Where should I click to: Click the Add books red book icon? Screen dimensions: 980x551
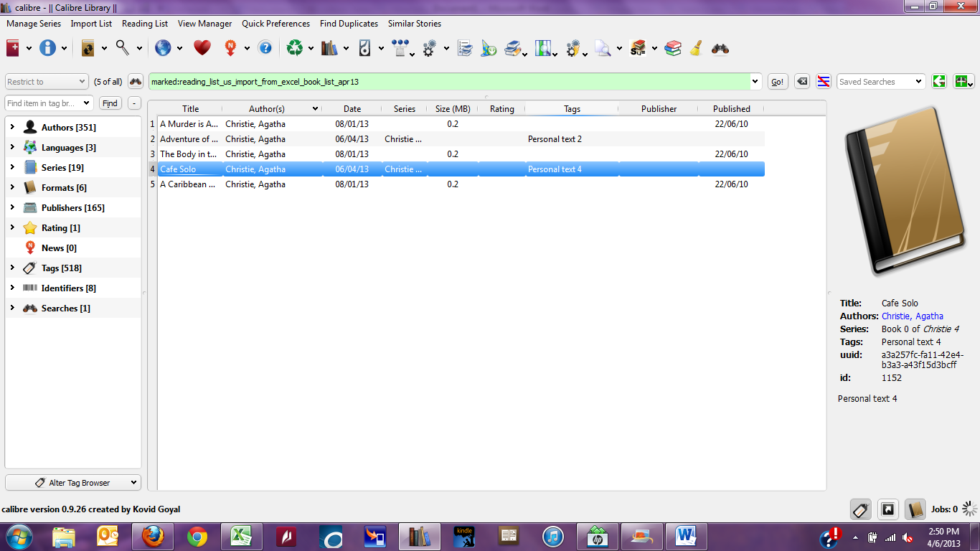13,48
